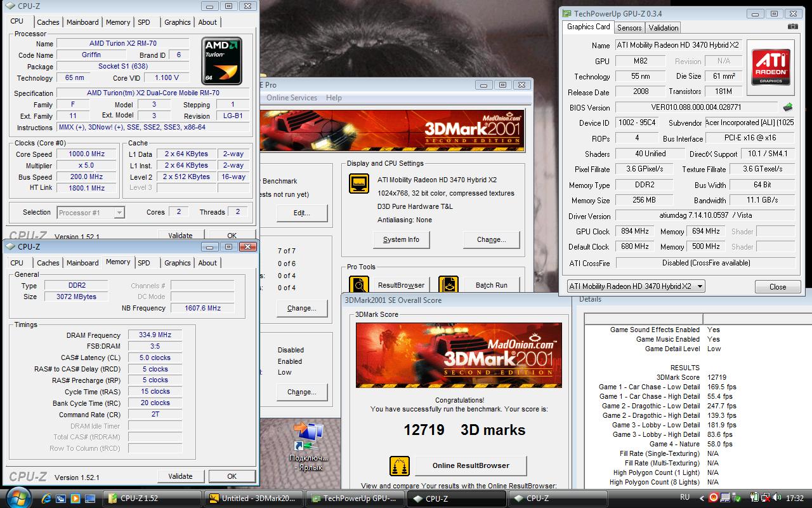Click the Close button in GPU-Z
This screenshot has height=508, width=812.
point(778,287)
